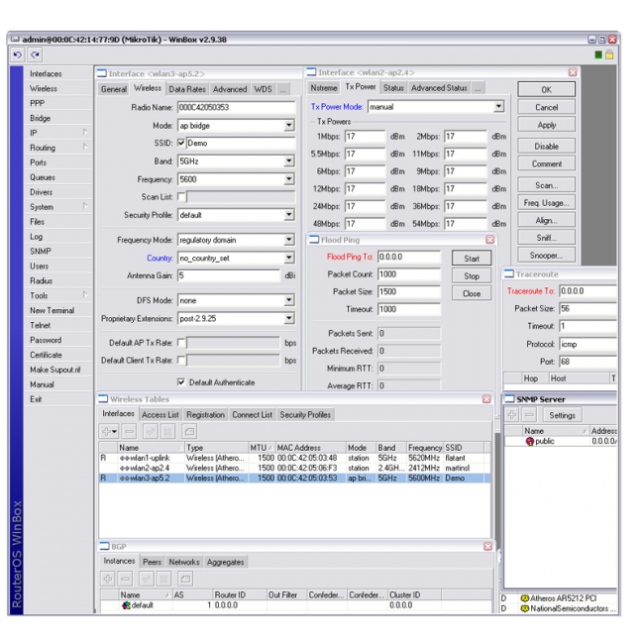Click the X disable icon in the BGP window
The image size is (644, 644).
163,579
